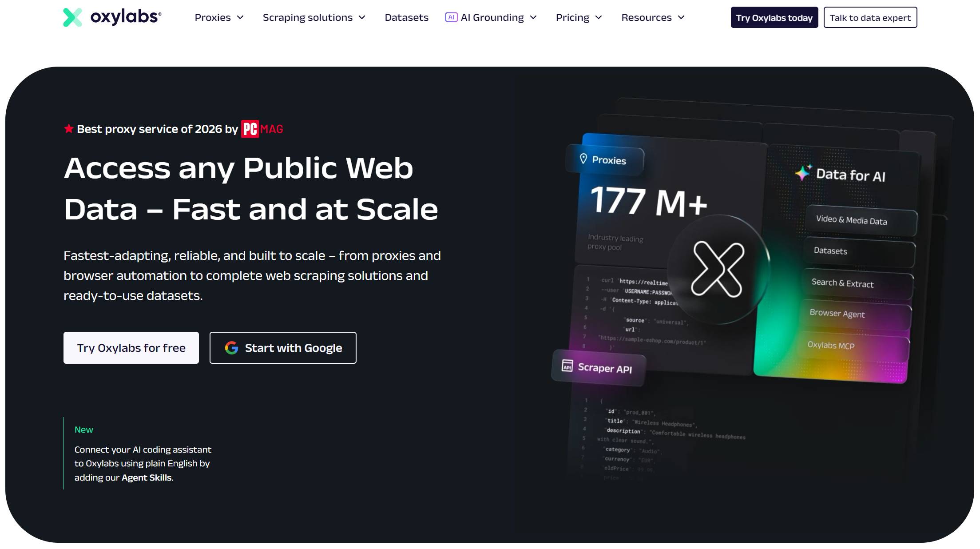
Task: Click Start with Google button
Action: click(x=283, y=348)
